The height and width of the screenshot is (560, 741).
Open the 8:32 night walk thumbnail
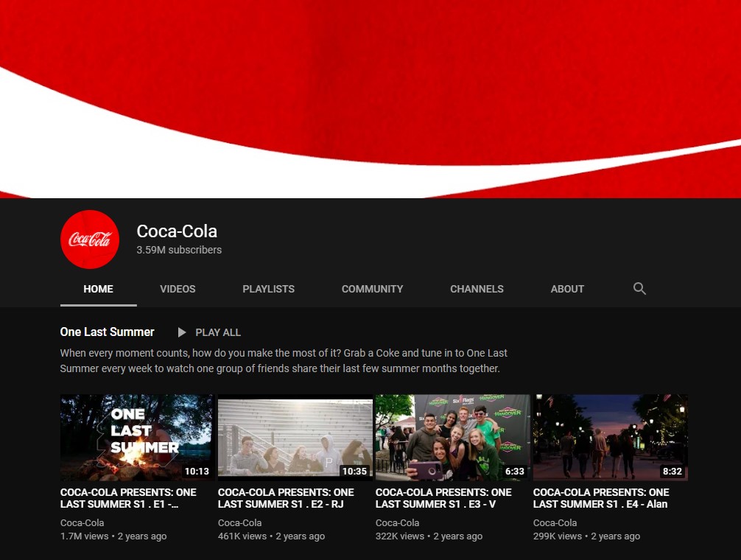(611, 438)
